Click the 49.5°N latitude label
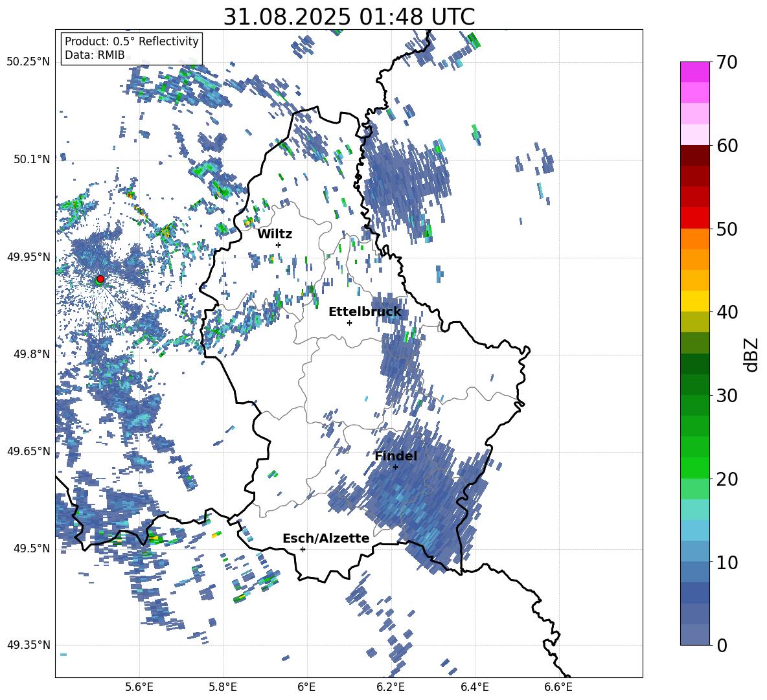 click(31, 548)
